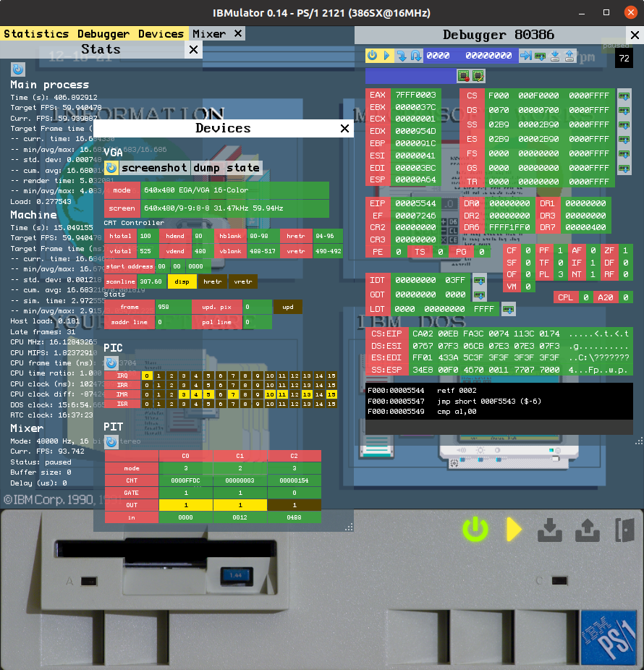Open the Statistics tab in top menu
This screenshot has width=644, height=670.
coord(36,34)
